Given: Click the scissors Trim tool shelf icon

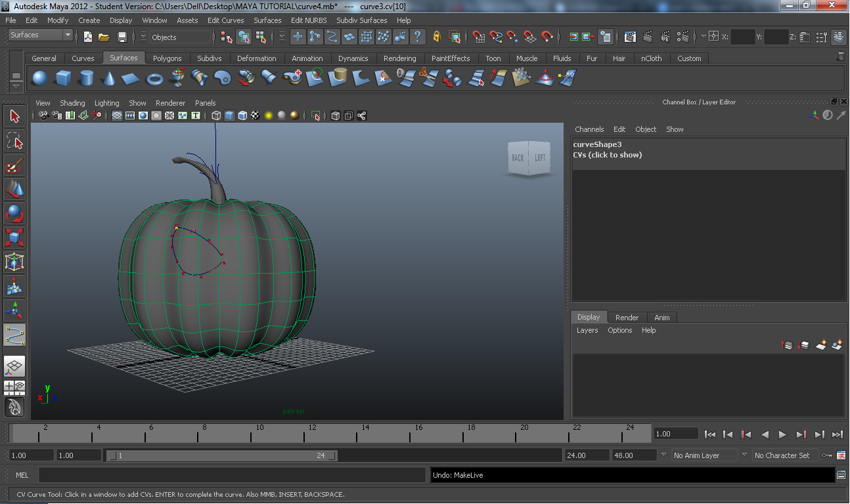Looking at the screenshot, I should pos(428,78).
